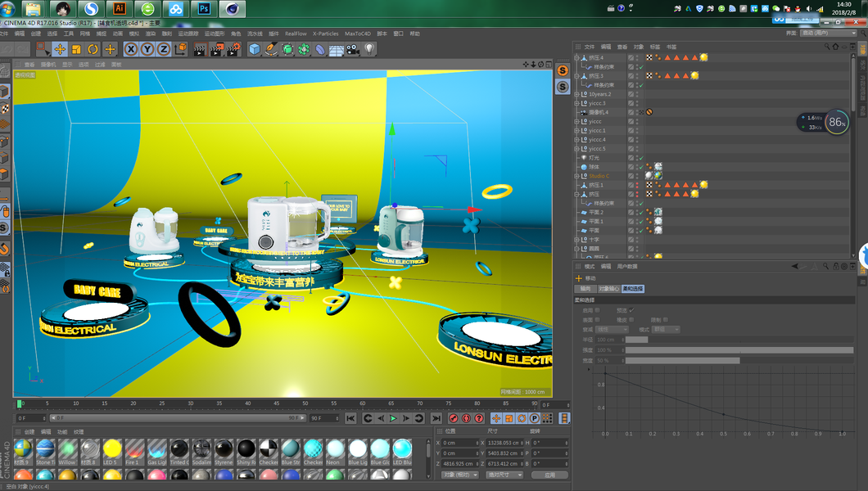Expand the Studio C object
Viewport: 868px width, 491px height.
[x=576, y=176]
